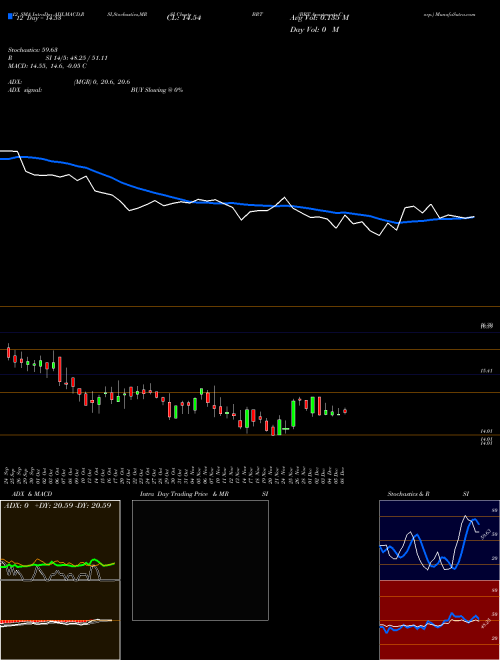500x660 pixels.
Task: Click the last red candlestick on the chart
Action: tap(345, 411)
